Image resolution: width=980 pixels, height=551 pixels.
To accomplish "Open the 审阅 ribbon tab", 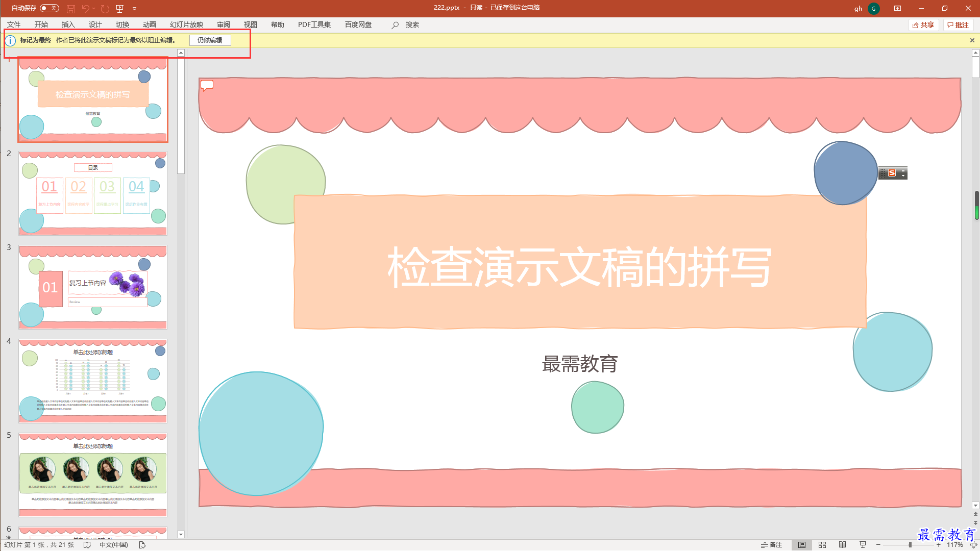I will 224,24.
